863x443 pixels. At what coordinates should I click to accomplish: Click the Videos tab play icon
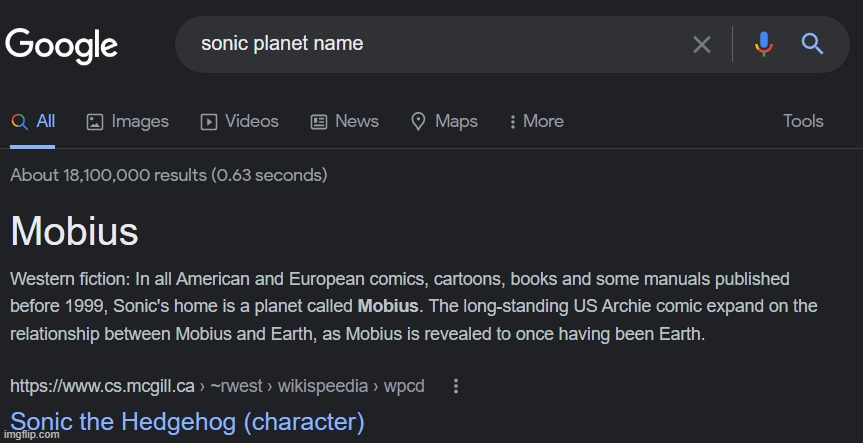[x=209, y=122]
